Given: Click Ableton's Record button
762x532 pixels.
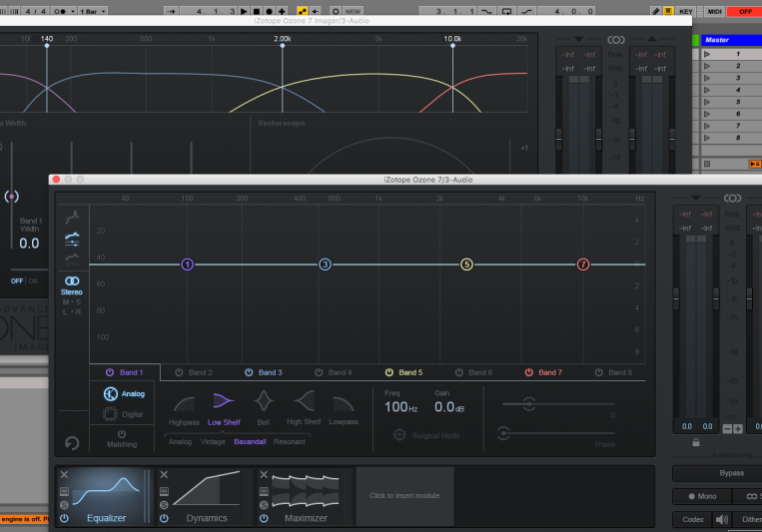Looking at the screenshot, I should click(270, 11).
